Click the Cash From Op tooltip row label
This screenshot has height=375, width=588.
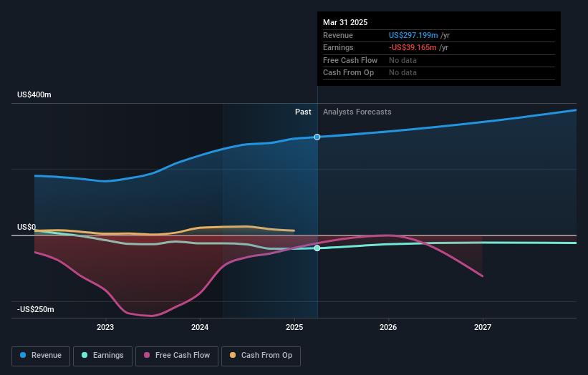click(x=348, y=73)
